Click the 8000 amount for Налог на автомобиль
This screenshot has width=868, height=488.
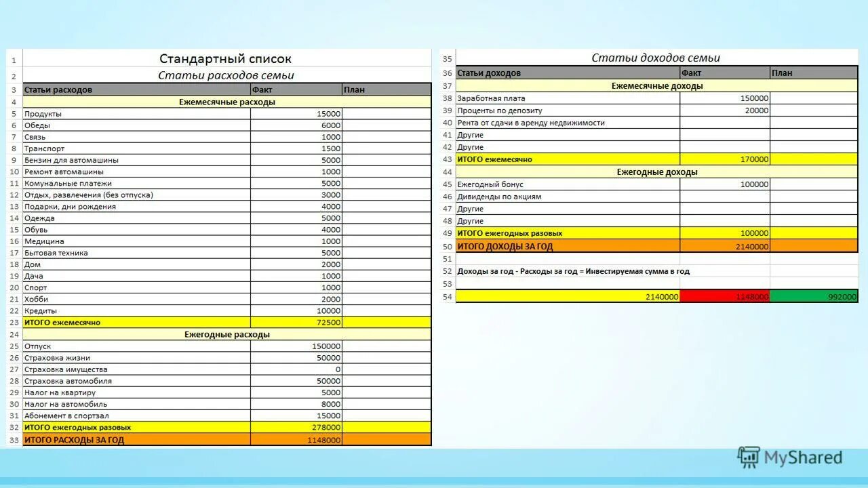point(296,404)
